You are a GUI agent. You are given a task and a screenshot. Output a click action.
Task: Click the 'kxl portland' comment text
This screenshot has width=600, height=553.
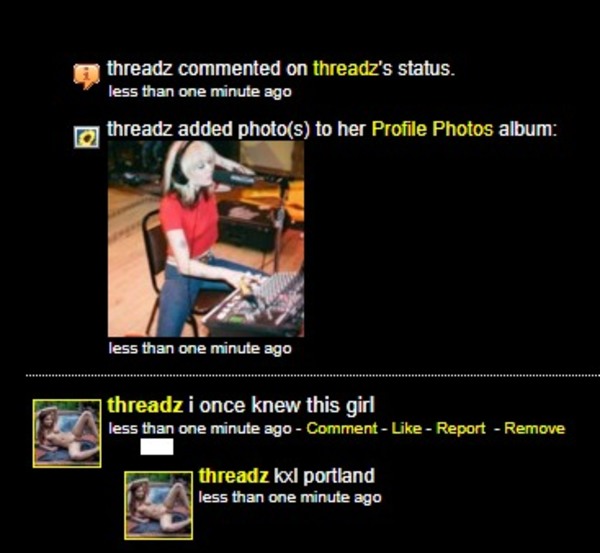tap(324, 476)
